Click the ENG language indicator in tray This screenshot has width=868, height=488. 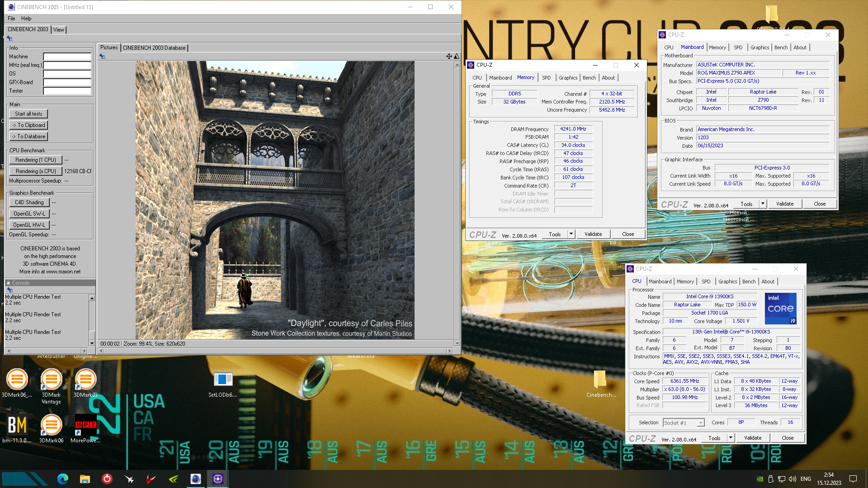pos(806,479)
